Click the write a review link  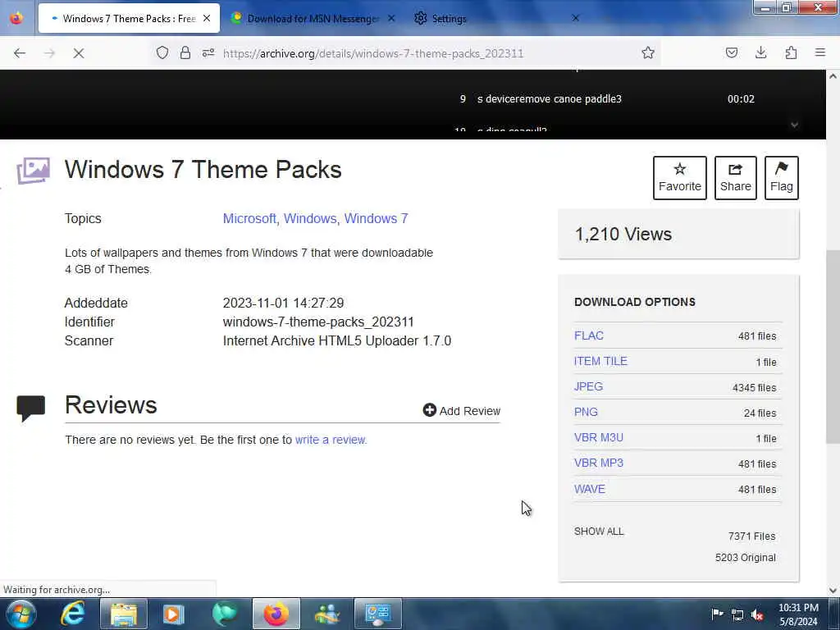[331, 440]
